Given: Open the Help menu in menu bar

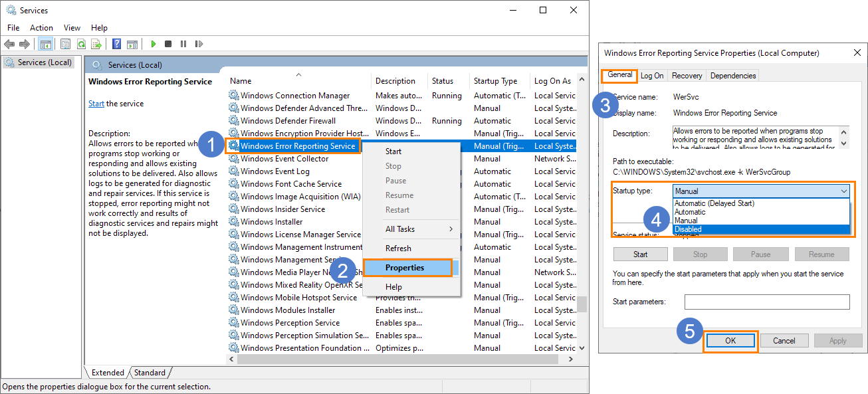Looking at the screenshot, I should click(x=99, y=28).
